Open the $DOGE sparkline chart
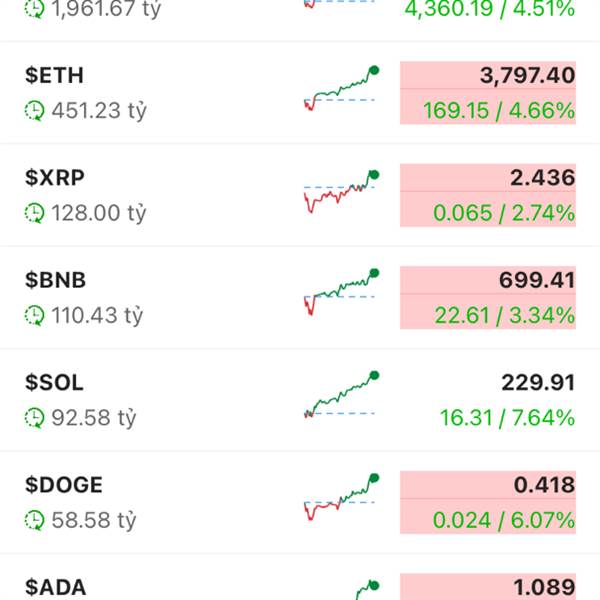 [x=341, y=497]
